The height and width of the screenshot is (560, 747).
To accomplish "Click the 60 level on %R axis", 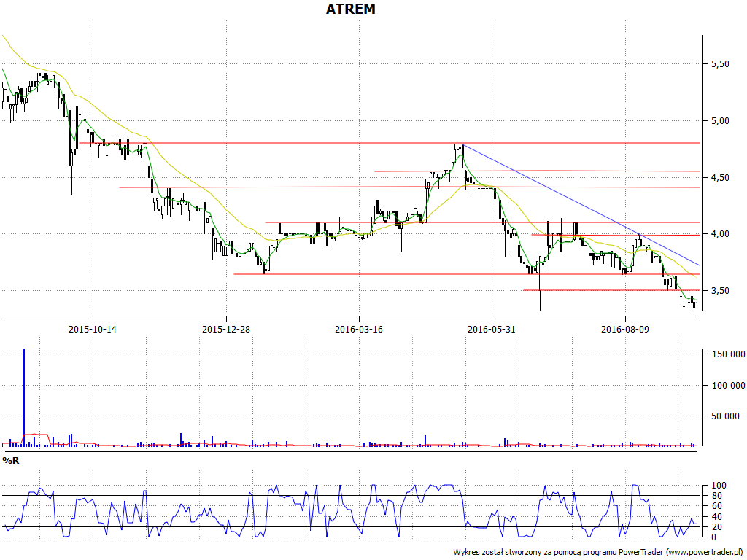I will (716, 506).
